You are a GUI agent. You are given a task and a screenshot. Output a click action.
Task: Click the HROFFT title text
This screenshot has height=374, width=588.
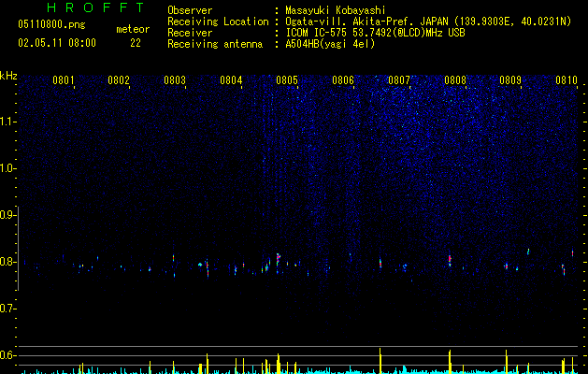pos(96,7)
